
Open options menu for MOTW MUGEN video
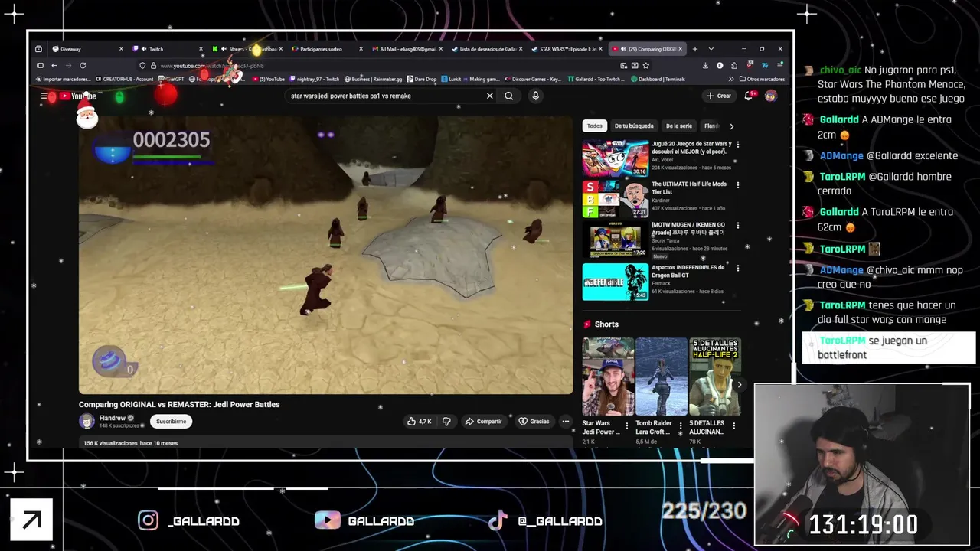pos(738,226)
